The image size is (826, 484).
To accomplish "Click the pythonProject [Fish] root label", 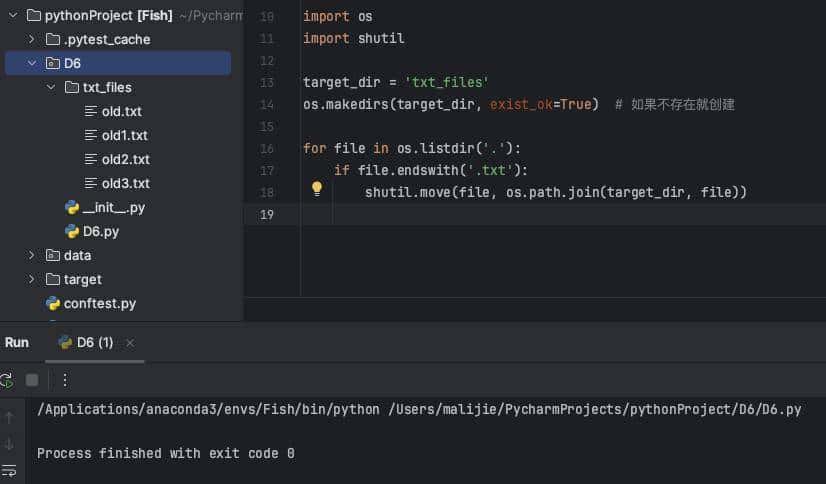I will pyautogui.click(x=109, y=16).
